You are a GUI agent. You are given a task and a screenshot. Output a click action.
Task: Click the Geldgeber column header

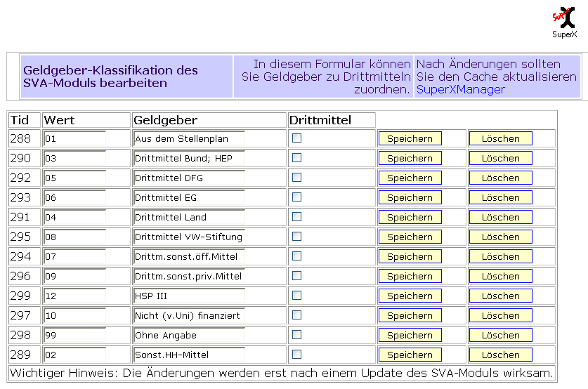[x=165, y=120]
